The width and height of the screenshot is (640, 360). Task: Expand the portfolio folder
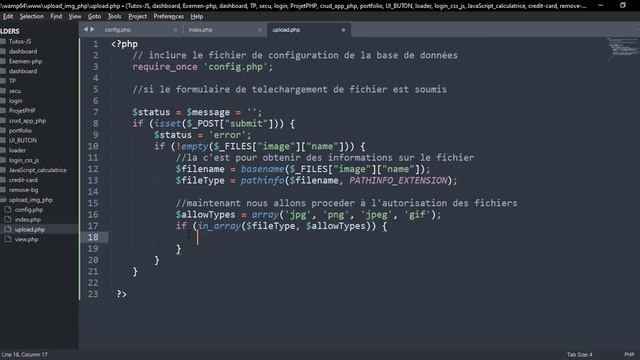pyautogui.click(x=20, y=131)
